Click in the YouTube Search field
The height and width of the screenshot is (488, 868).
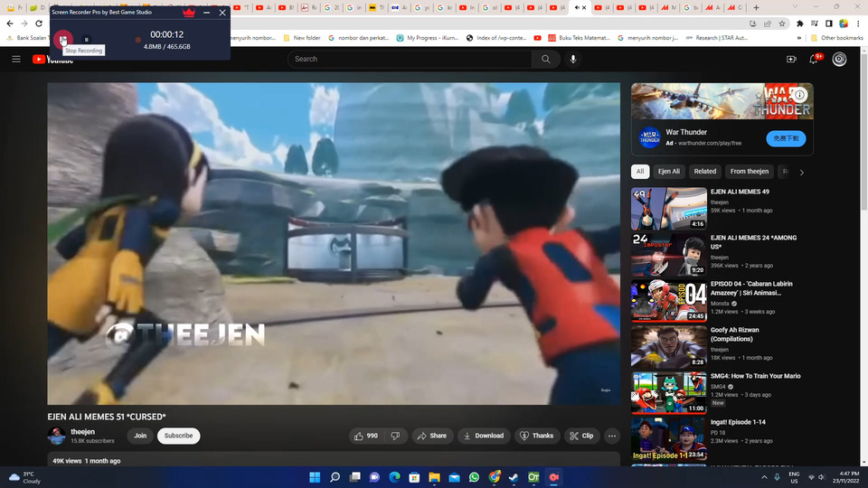tap(410, 60)
